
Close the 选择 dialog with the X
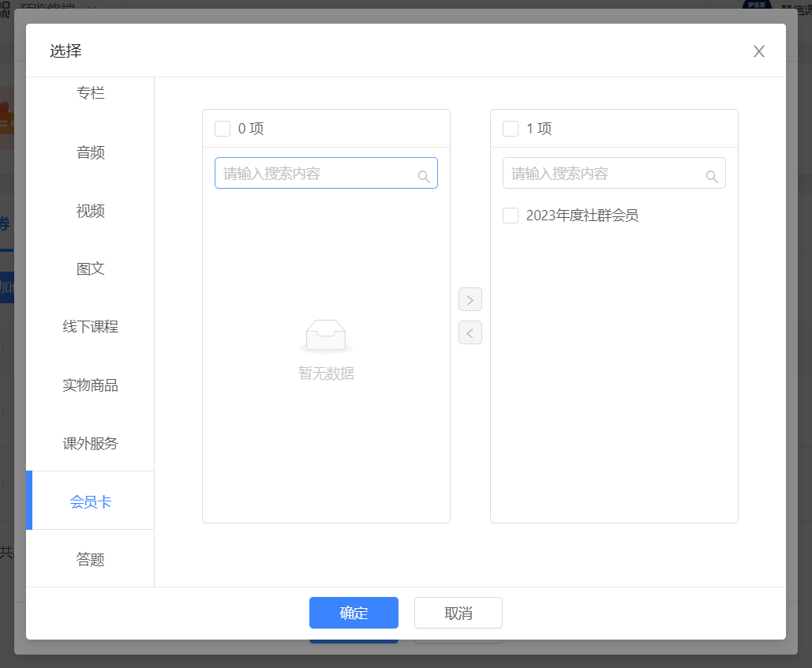[x=758, y=51]
